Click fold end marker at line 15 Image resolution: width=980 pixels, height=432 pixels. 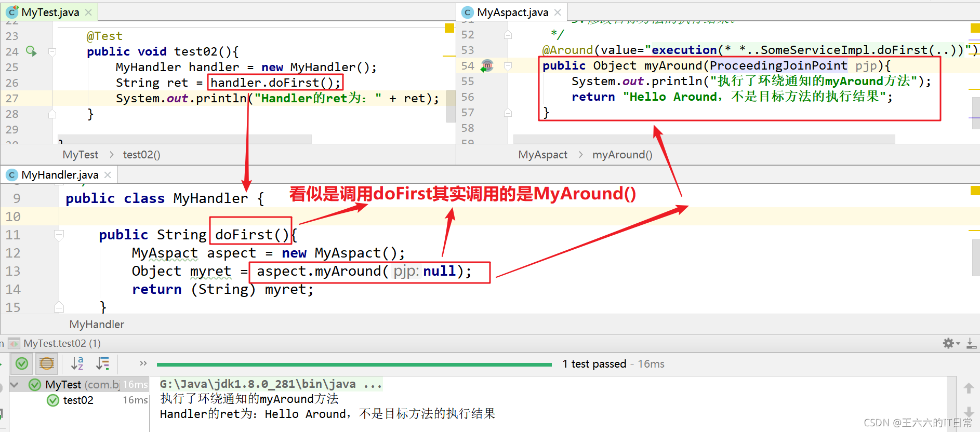tap(59, 307)
